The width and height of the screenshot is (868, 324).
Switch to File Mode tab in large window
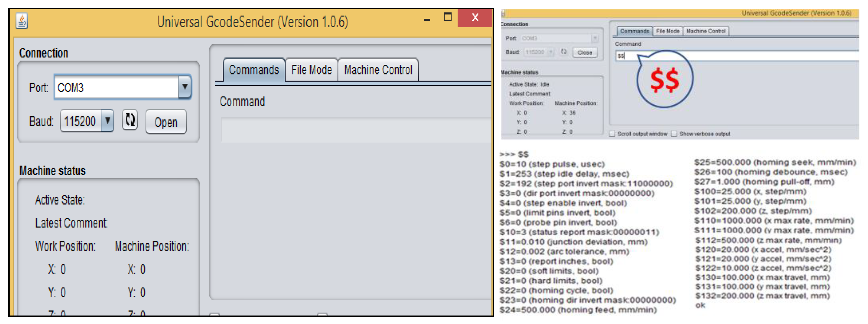pyautogui.click(x=311, y=70)
